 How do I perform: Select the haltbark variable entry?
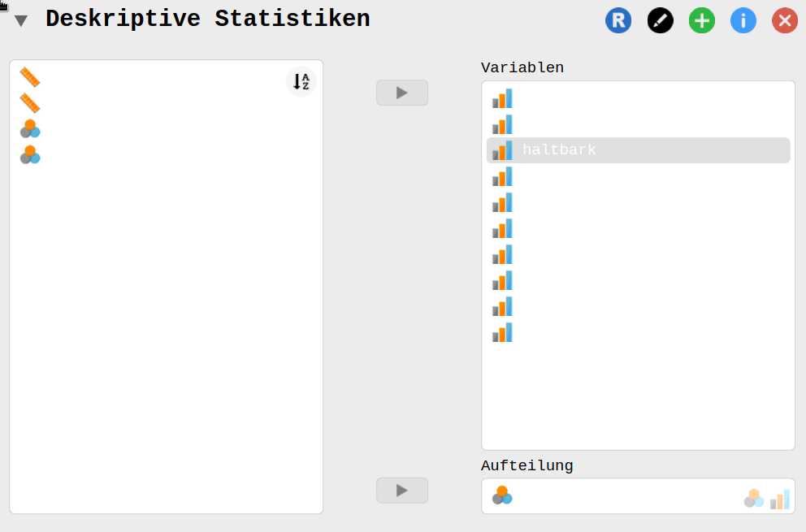point(569,149)
